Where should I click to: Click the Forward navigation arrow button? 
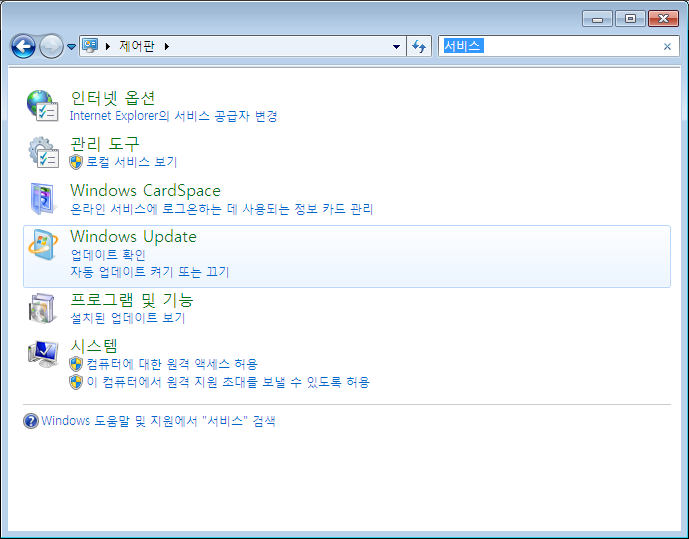click(x=51, y=46)
